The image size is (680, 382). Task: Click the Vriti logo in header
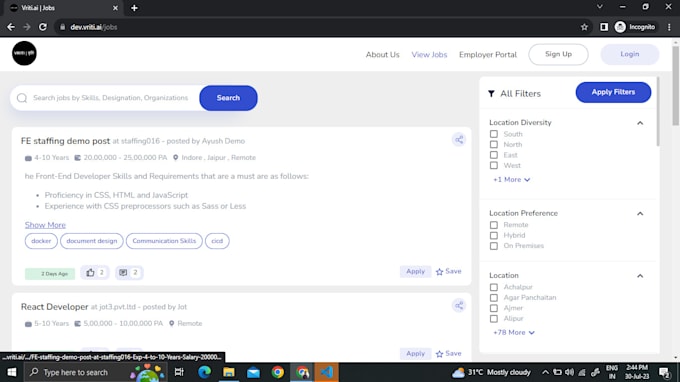tap(24, 53)
